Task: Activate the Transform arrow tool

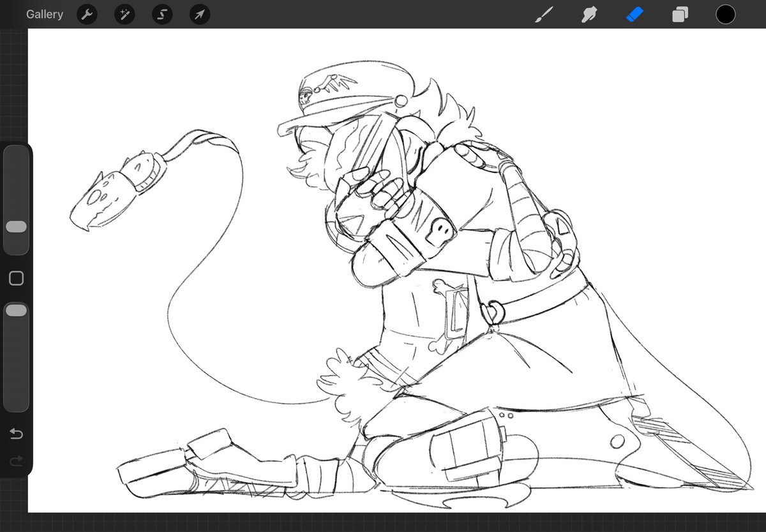Action: [x=200, y=14]
